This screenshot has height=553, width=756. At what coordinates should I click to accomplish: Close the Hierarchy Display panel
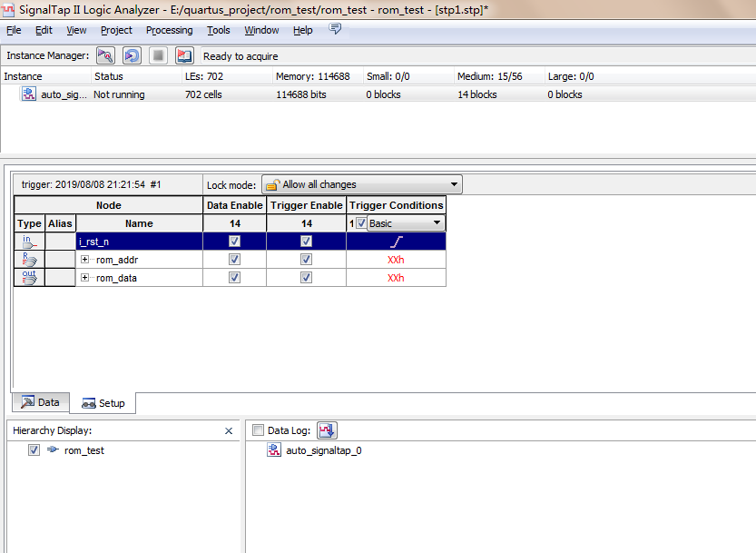coord(229,431)
